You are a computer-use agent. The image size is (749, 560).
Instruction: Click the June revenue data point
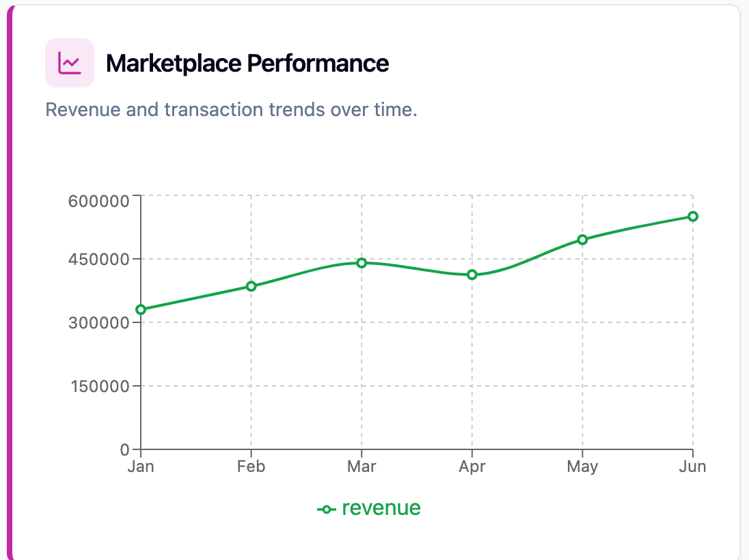coord(692,216)
